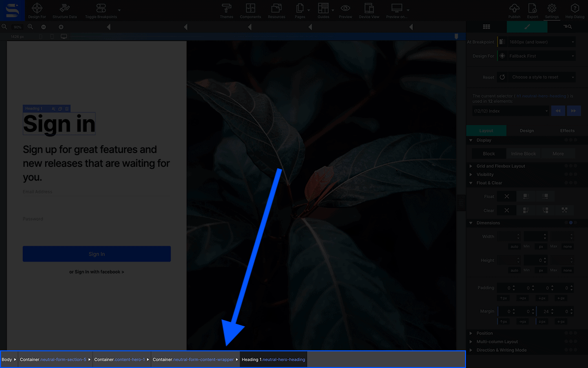Select the desktop monitor breakpoint icon on ruler
The height and width of the screenshot is (368, 588).
[64, 36]
